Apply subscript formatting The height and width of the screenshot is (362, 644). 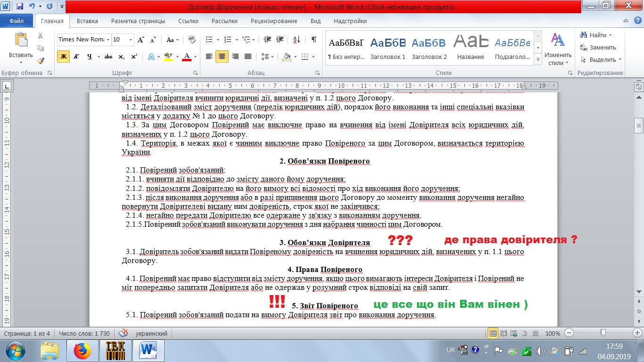tap(122, 57)
